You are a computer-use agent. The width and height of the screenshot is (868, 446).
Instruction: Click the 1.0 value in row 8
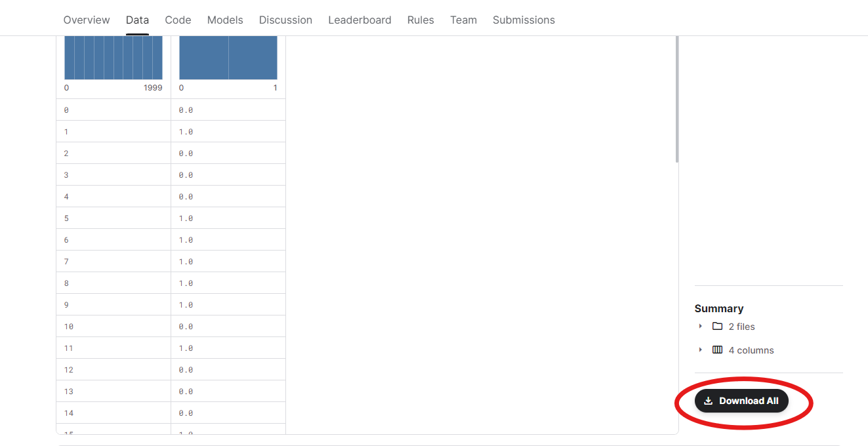coord(186,283)
